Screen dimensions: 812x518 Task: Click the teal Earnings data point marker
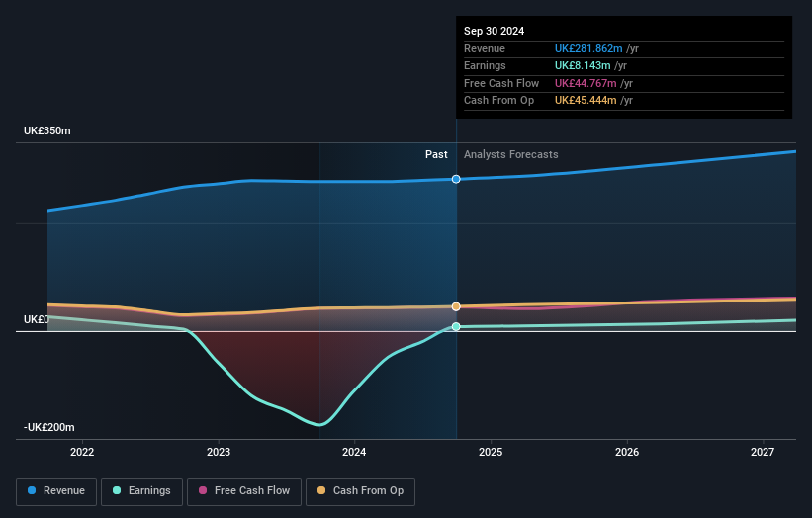(456, 326)
